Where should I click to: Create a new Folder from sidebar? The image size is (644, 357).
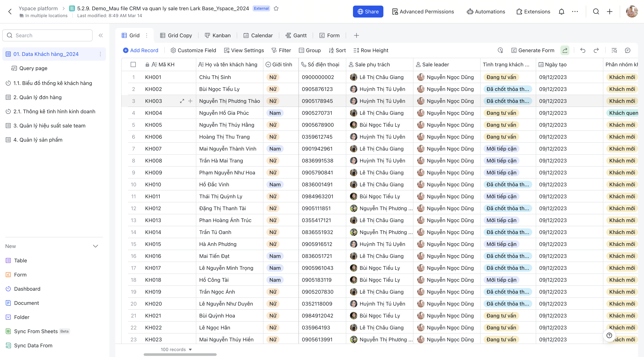tap(18, 317)
